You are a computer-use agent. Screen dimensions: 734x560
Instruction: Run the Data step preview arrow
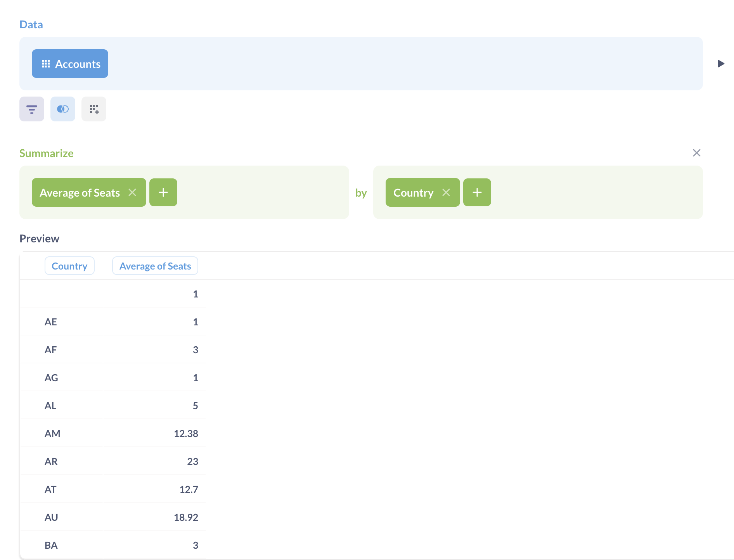tap(721, 64)
